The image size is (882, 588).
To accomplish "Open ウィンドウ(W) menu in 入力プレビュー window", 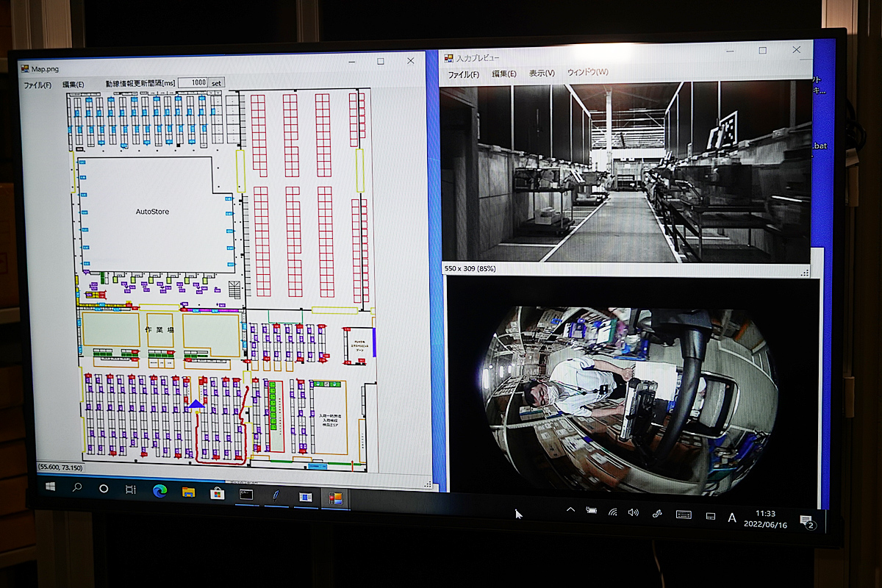I will click(x=588, y=72).
